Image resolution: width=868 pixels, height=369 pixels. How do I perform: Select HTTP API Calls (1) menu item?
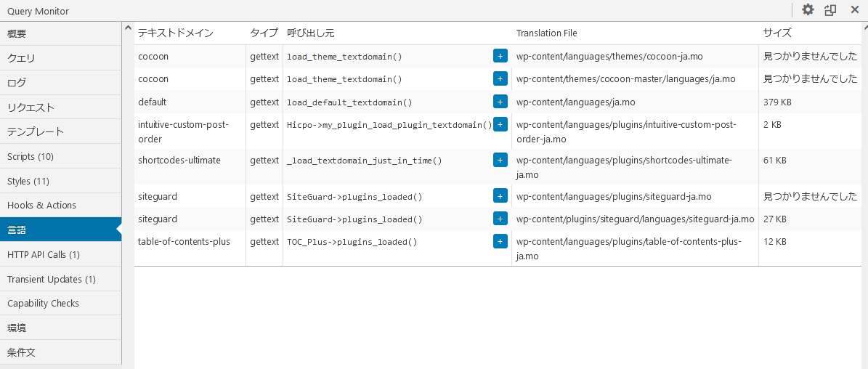coord(60,254)
